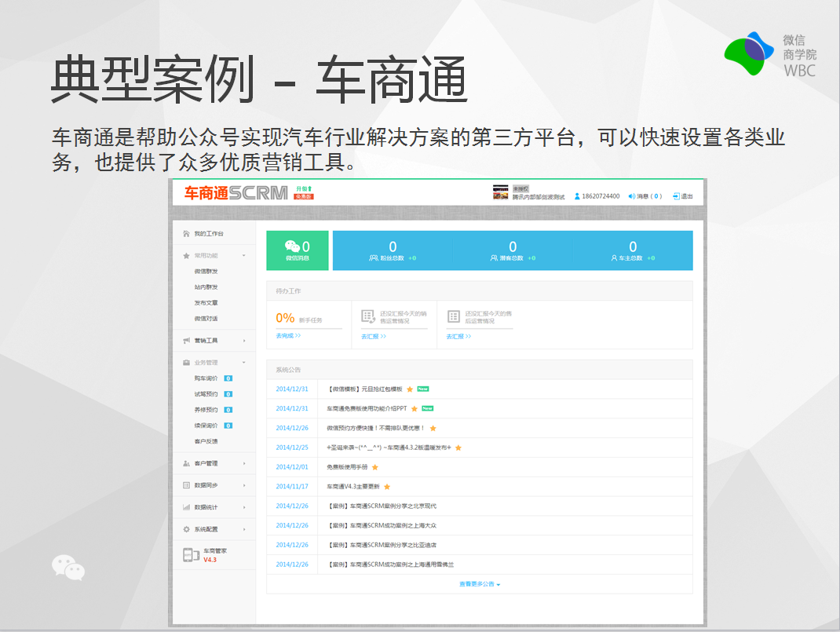
Task: Click 去汇报 link under sales report 销售运营情况
Action: pyautogui.click(x=374, y=336)
